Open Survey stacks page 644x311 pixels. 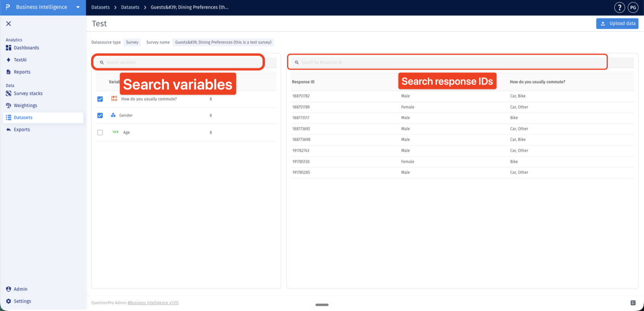click(x=28, y=93)
